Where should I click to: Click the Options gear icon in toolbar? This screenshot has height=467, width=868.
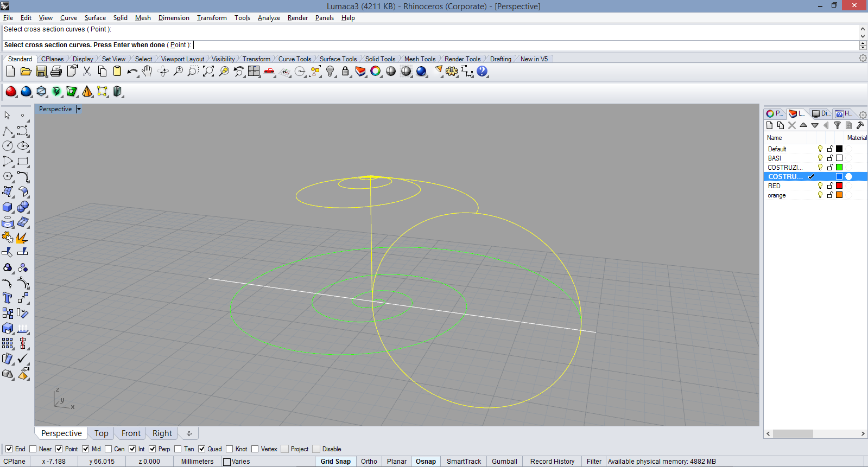click(x=452, y=71)
